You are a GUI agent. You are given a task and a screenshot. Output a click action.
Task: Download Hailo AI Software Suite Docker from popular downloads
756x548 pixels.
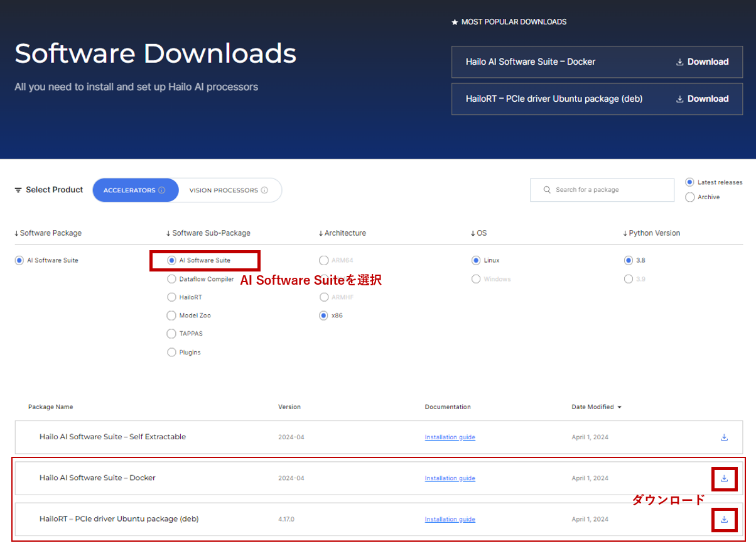pos(702,62)
